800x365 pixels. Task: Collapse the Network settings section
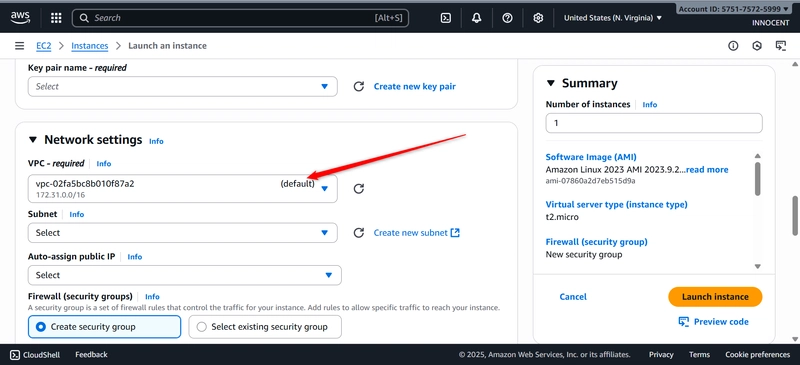(x=33, y=140)
